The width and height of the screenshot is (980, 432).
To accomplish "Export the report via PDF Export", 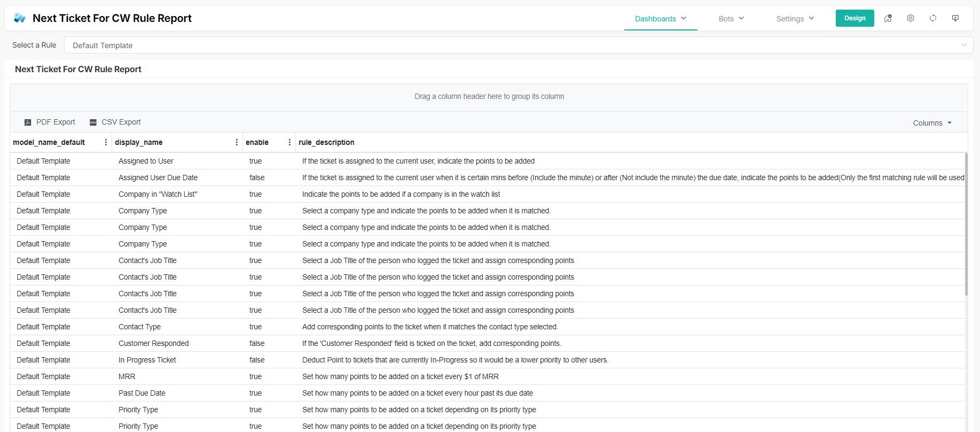I will click(50, 122).
